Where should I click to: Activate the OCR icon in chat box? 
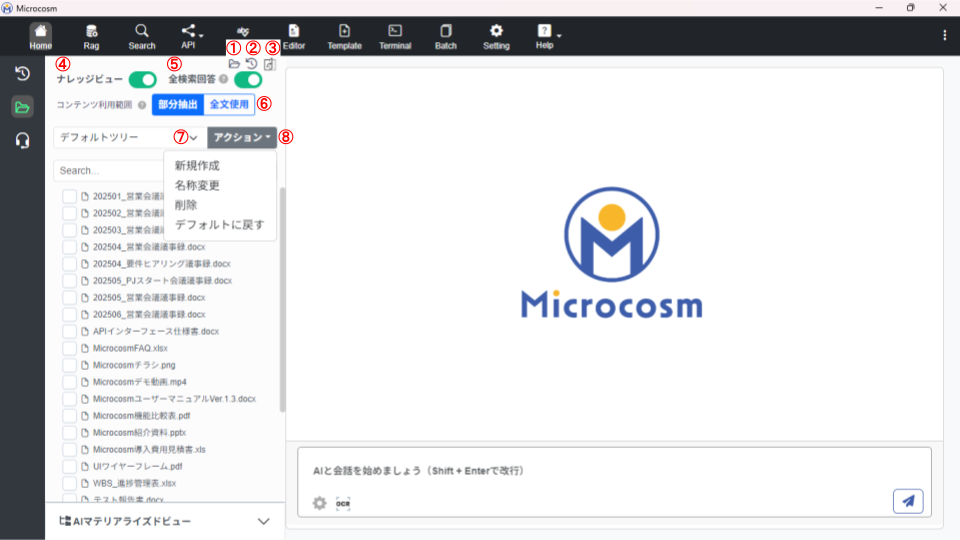343,503
